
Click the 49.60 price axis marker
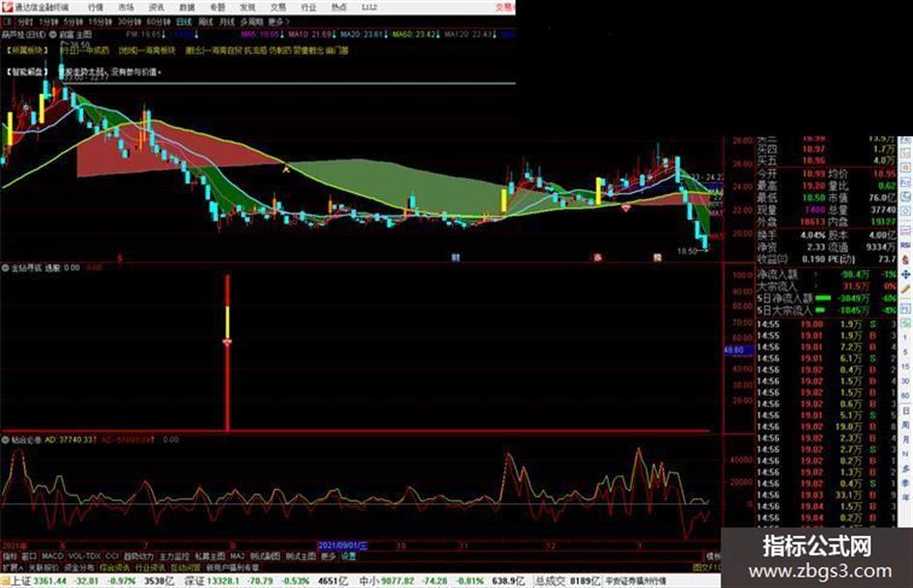[x=738, y=350]
